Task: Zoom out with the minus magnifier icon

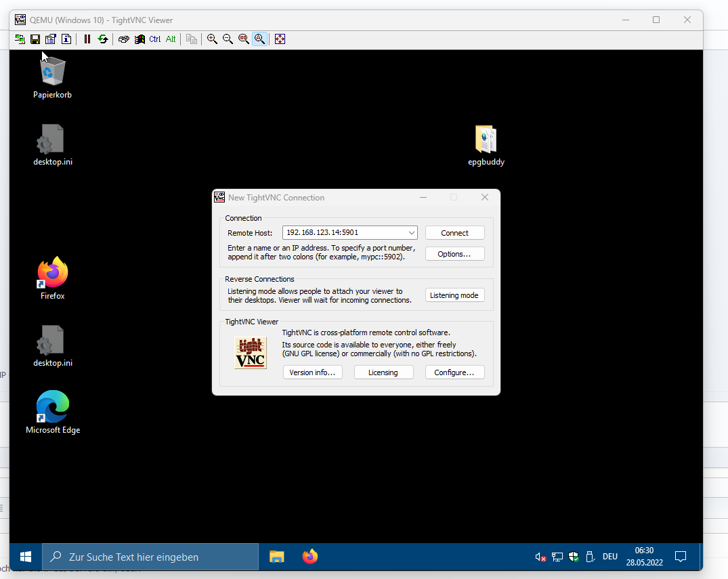Action: 228,39
